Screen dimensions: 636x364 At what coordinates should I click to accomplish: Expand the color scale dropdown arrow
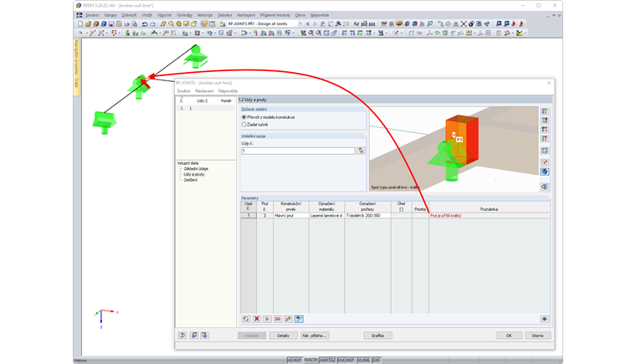click(x=526, y=33)
